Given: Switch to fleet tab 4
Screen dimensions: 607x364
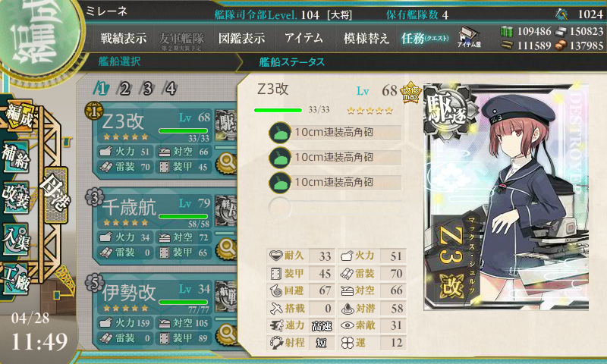Looking at the screenshot, I should coord(170,89).
